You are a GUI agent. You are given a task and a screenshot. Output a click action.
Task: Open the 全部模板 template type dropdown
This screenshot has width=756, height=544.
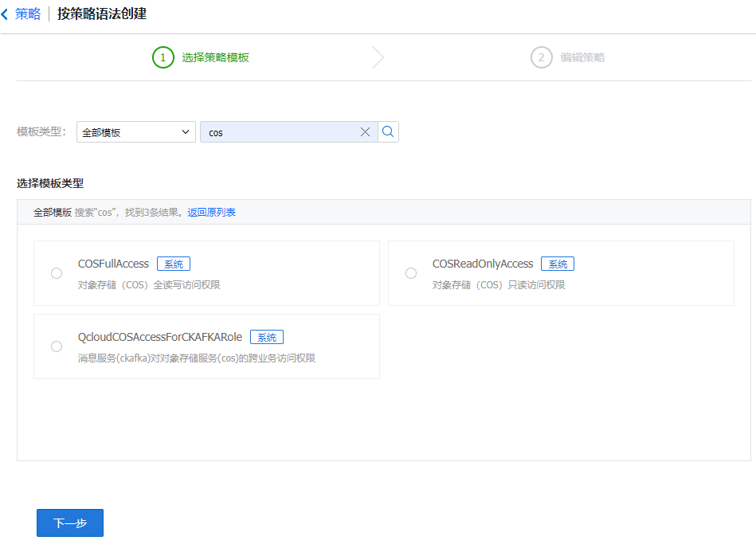135,131
